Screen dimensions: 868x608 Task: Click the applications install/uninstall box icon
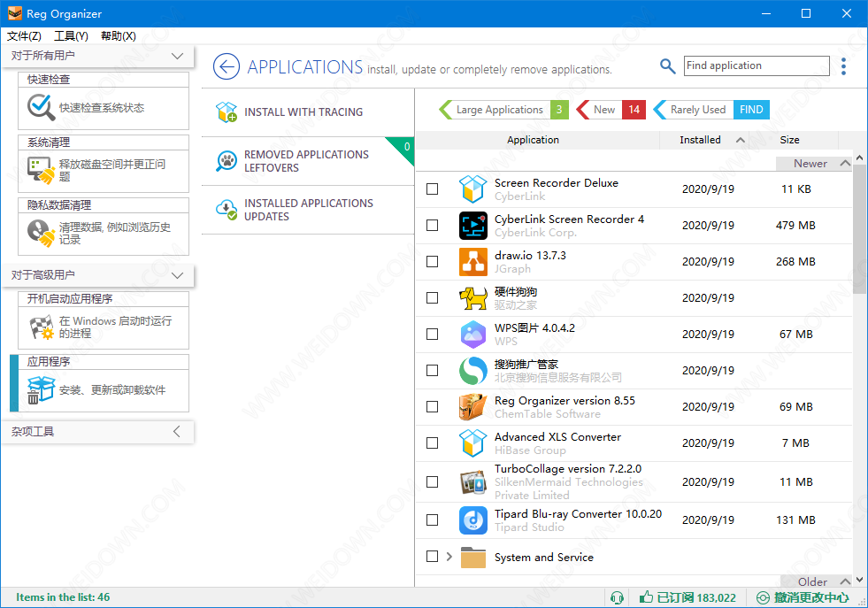[41, 389]
